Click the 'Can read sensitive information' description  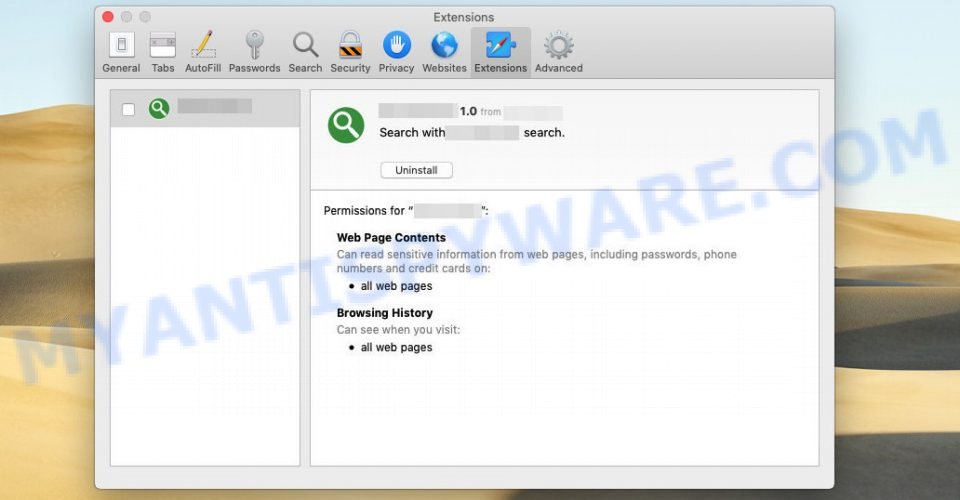(536, 261)
